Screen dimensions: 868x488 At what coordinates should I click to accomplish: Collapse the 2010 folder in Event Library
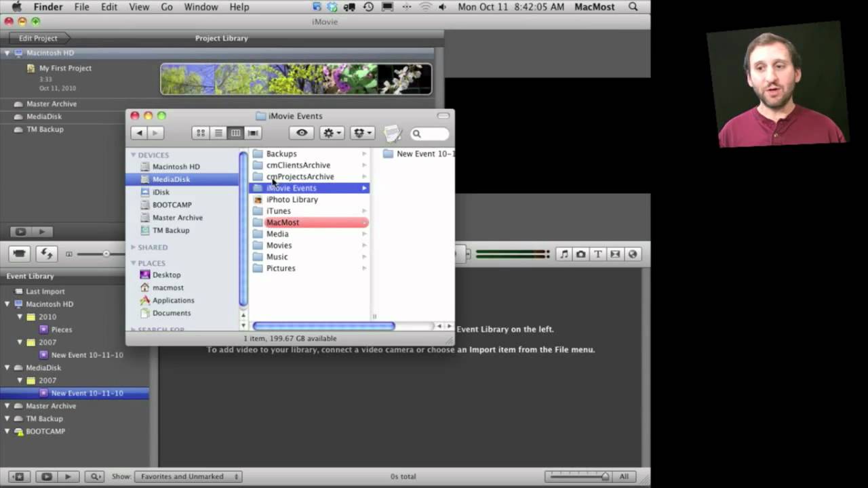pyautogui.click(x=20, y=317)
